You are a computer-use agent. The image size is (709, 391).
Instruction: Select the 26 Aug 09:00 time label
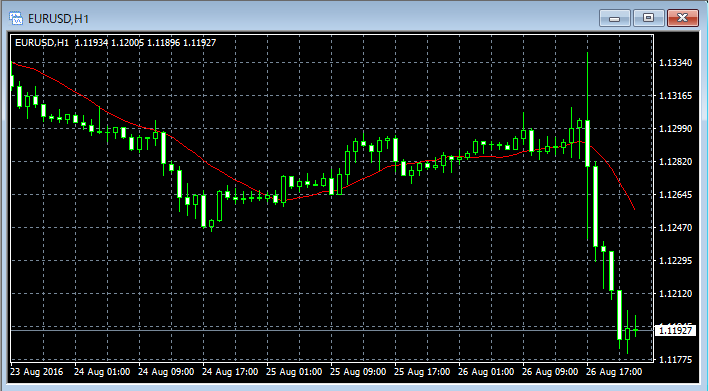point(550,372)
